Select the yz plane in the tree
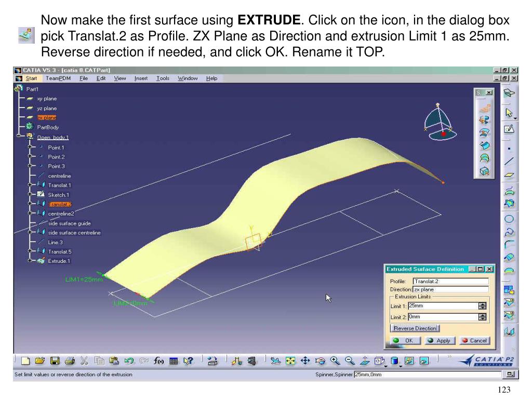This screenshot has height=399, width=532. (47, 108)
